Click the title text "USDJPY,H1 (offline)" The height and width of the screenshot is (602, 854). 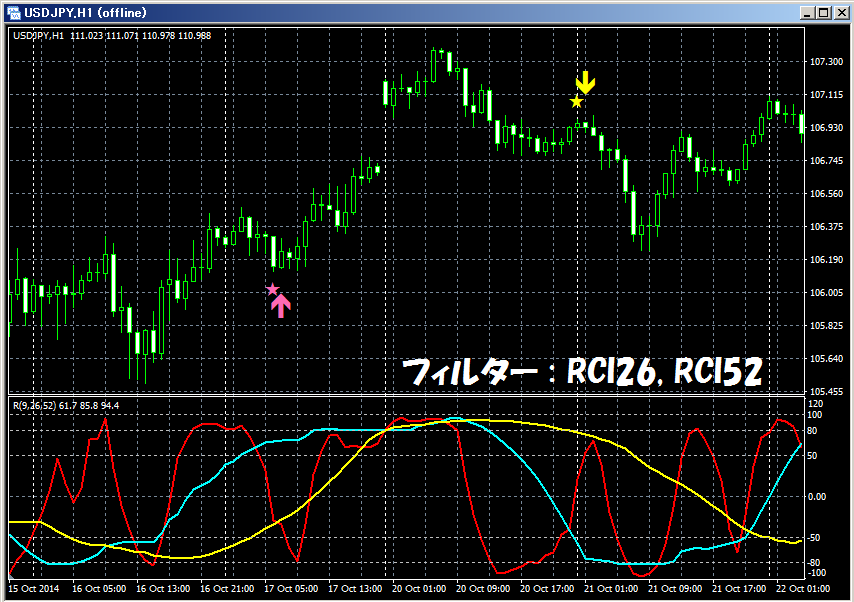pos(85,13)
